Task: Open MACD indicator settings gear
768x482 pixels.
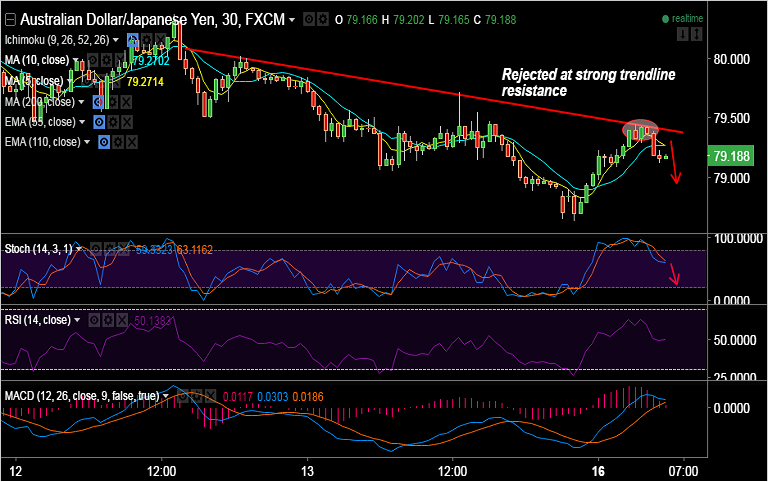Action: click(196, 396)
